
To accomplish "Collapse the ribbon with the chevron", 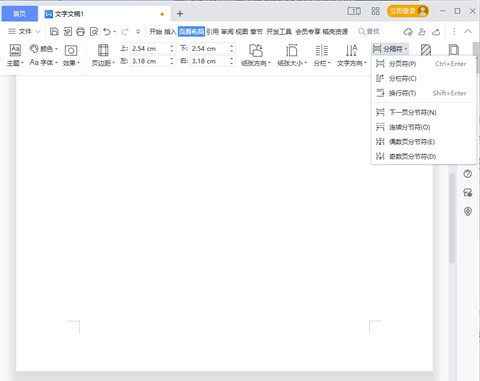I will click(468, 31).
